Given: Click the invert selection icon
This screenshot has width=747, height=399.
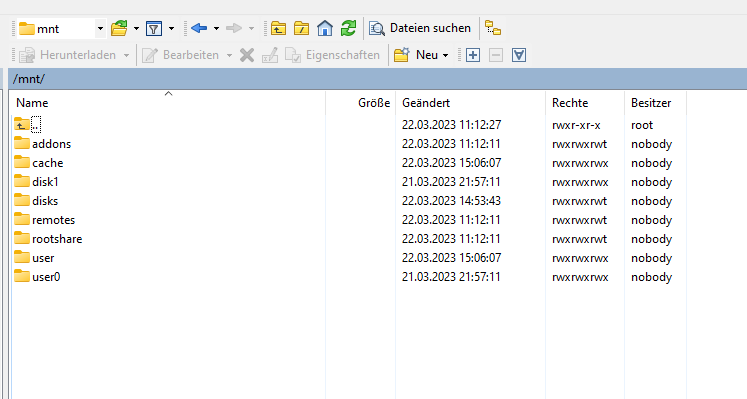Looking at the screenshot, I should pyautogui.click(x=519, y=55).
